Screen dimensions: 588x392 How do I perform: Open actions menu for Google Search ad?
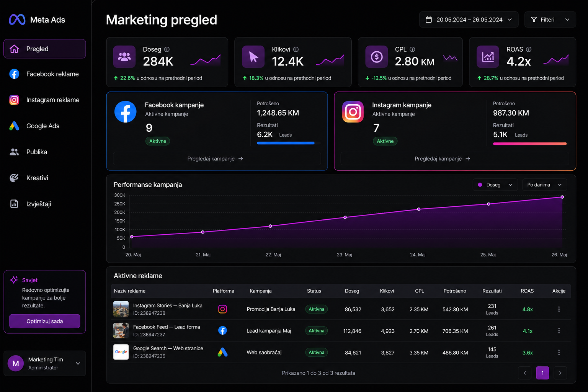coord(559,352)
